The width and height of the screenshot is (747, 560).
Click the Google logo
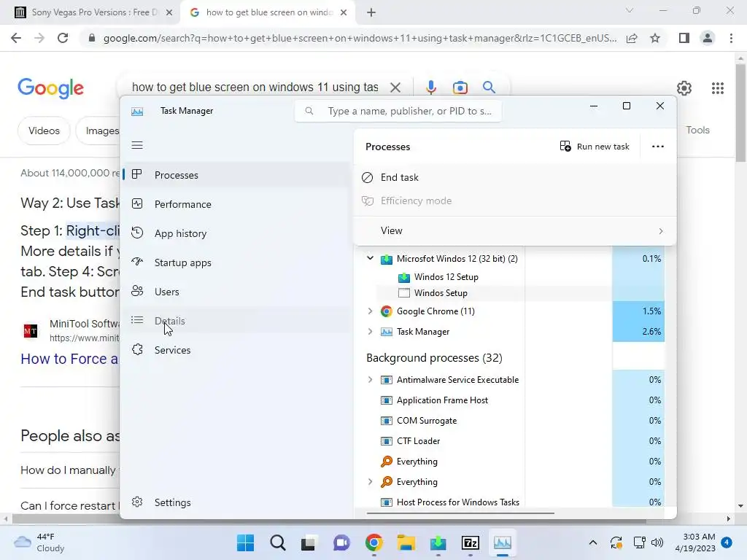pos(50,88)
